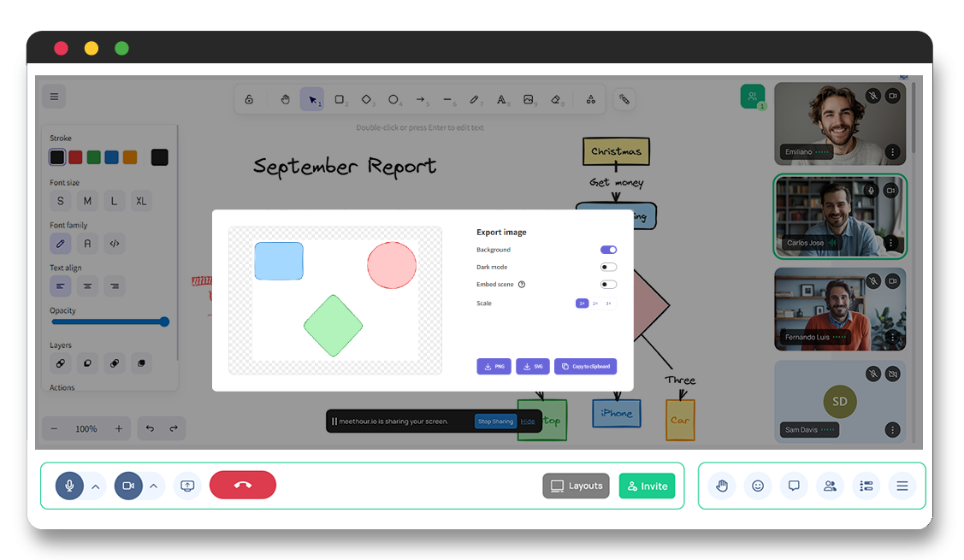Enable the Dark mode switch
Viewport: 964px width, 560px height.
click(x=608, y=268)
